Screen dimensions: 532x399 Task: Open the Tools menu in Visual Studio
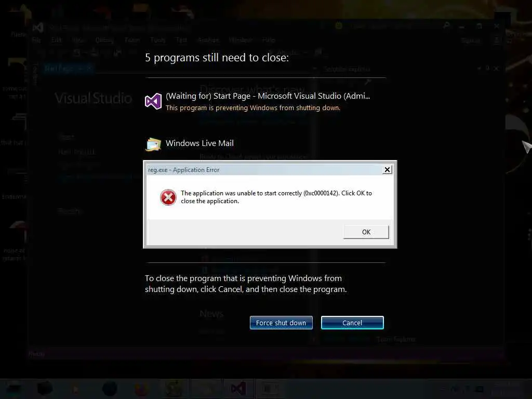coord(158,40)
